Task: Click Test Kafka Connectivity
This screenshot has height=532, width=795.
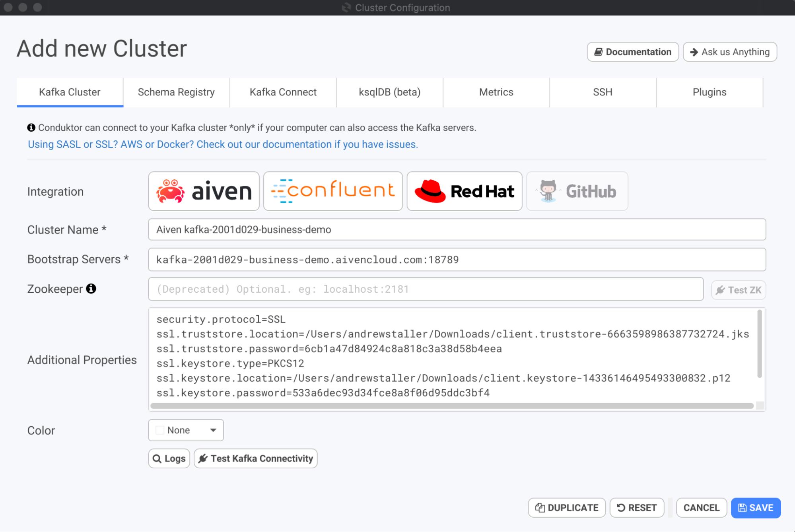Action: coord(256,458)
